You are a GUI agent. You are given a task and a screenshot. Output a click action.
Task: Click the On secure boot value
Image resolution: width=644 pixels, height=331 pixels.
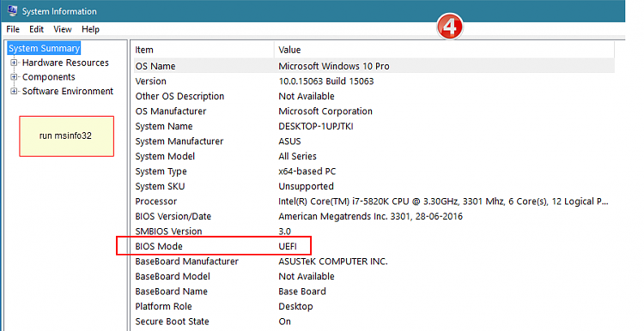click(x=284, y=322)
